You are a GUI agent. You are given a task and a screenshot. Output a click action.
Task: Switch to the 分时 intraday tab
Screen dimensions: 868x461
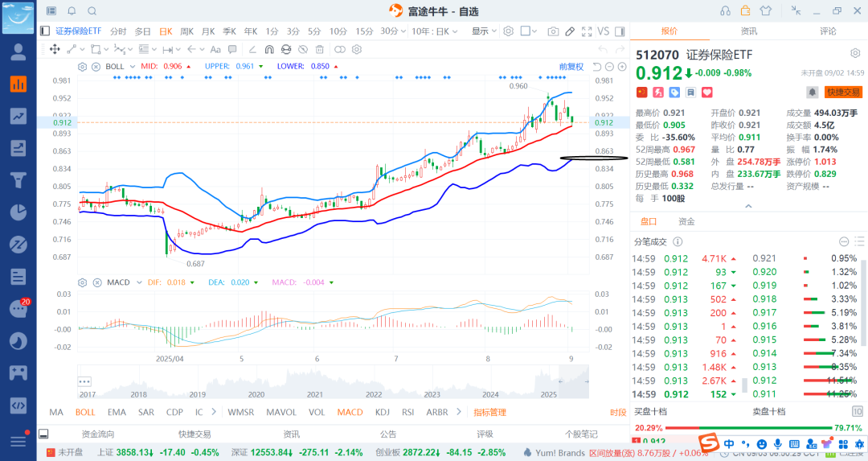pos(118,31)
